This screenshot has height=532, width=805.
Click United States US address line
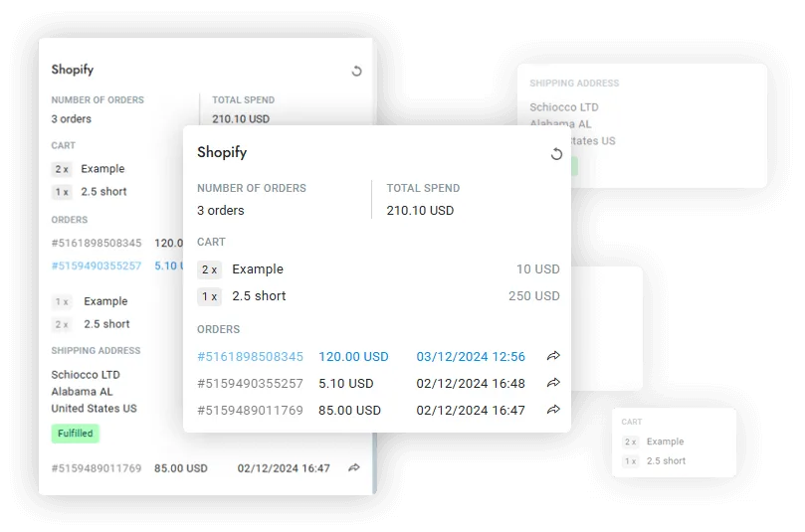click(x=94, y=409)
